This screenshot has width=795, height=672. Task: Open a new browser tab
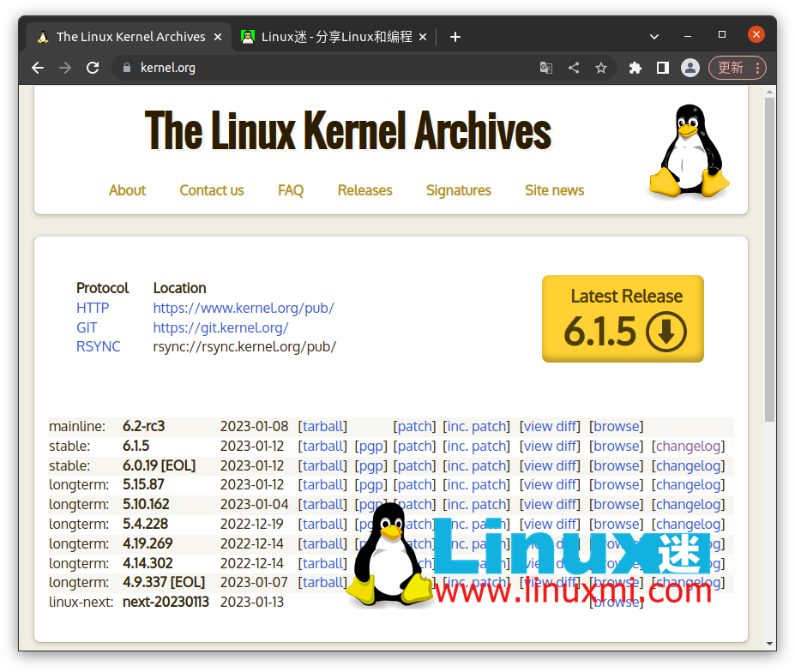click(455, 37)
